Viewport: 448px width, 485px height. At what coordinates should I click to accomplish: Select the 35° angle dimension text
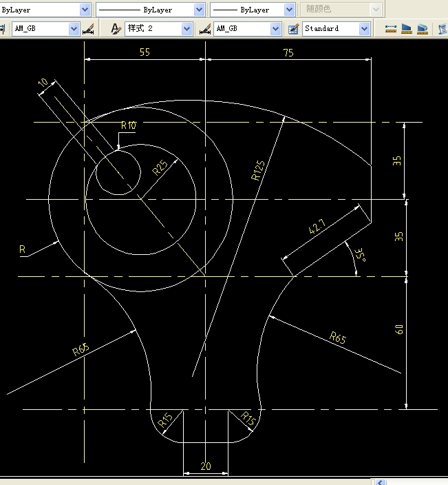[x=360, y=255]
